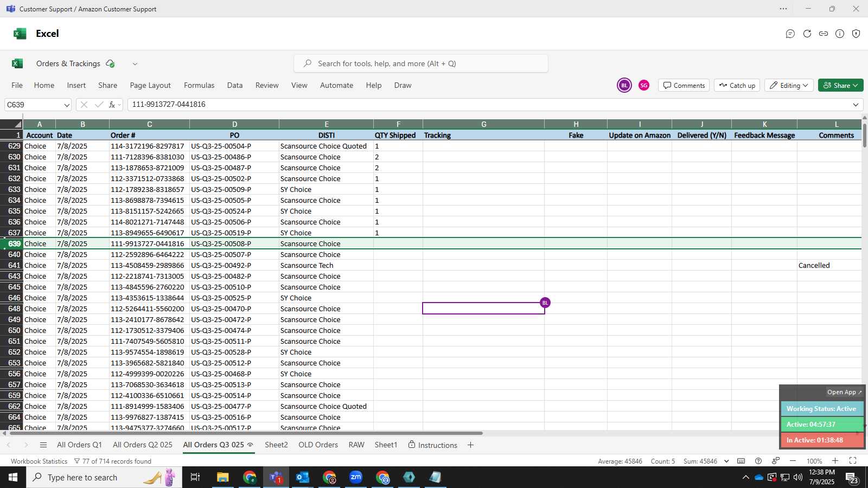Click the cancel X icon in formula bar
Image resolution: width=868 pixels, height=488 pixels.
tap(84, 105)
